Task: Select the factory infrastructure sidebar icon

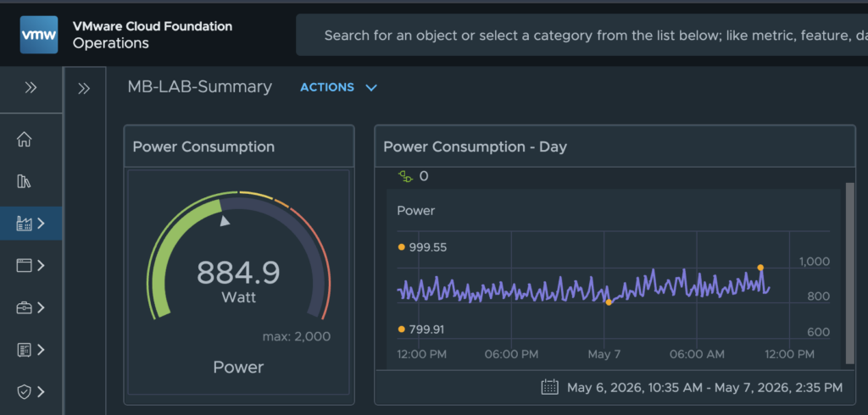Action: tap(24, 224)
